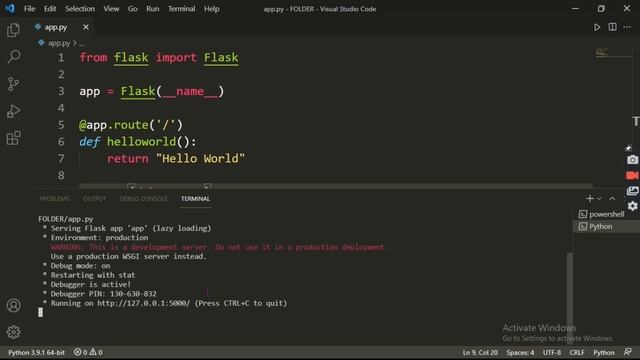Open the Go menu

pos(133,9)
